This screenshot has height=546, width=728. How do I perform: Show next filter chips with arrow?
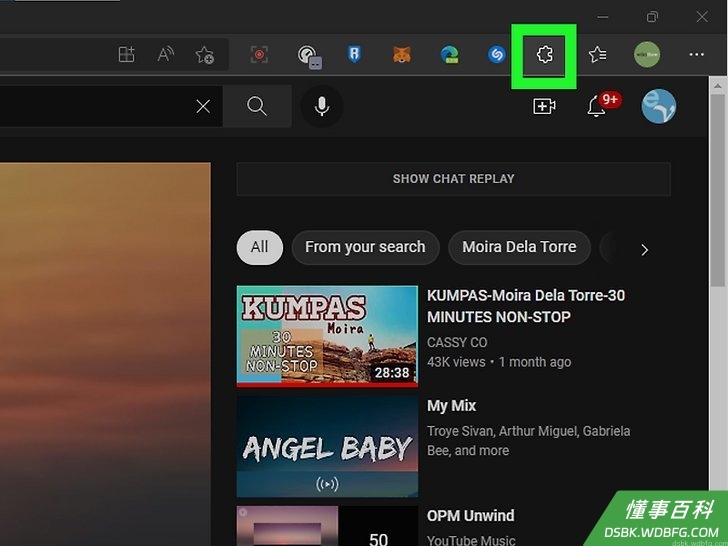pos(644,250)
